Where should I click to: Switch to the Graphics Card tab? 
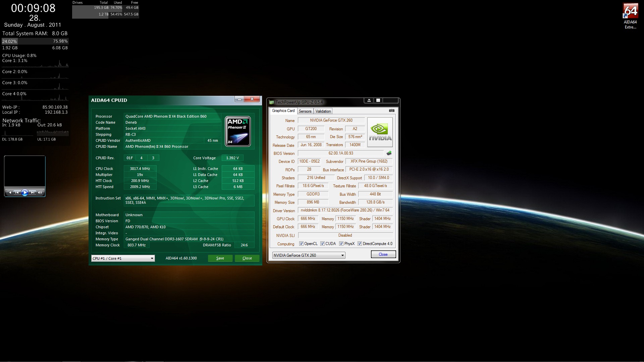coord(283,111)
